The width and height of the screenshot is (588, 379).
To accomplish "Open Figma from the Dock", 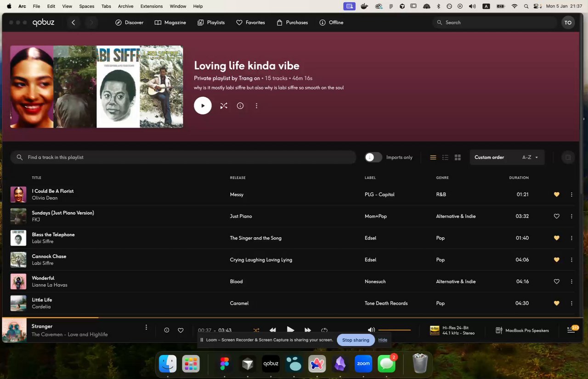I will click(x=225, y=364).
